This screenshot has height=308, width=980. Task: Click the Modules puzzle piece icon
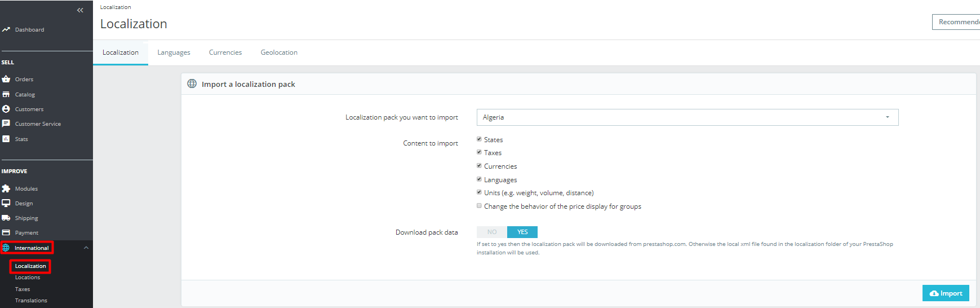[x=6, y=188]
